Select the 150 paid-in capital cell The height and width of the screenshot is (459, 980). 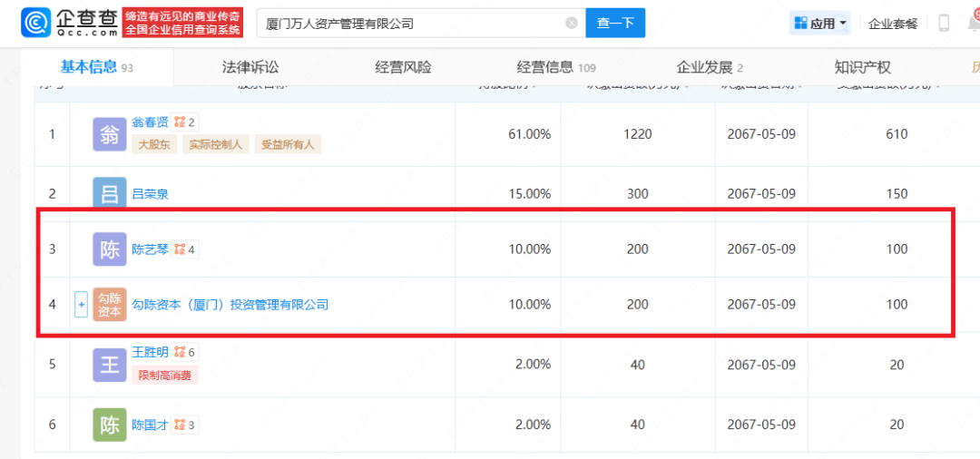point(897,194)
